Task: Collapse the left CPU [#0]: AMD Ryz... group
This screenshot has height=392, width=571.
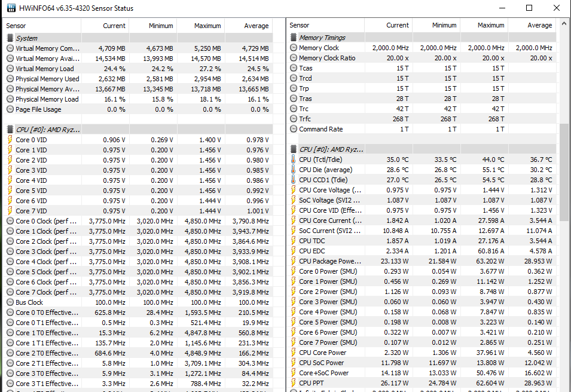Action: [10, 130]
